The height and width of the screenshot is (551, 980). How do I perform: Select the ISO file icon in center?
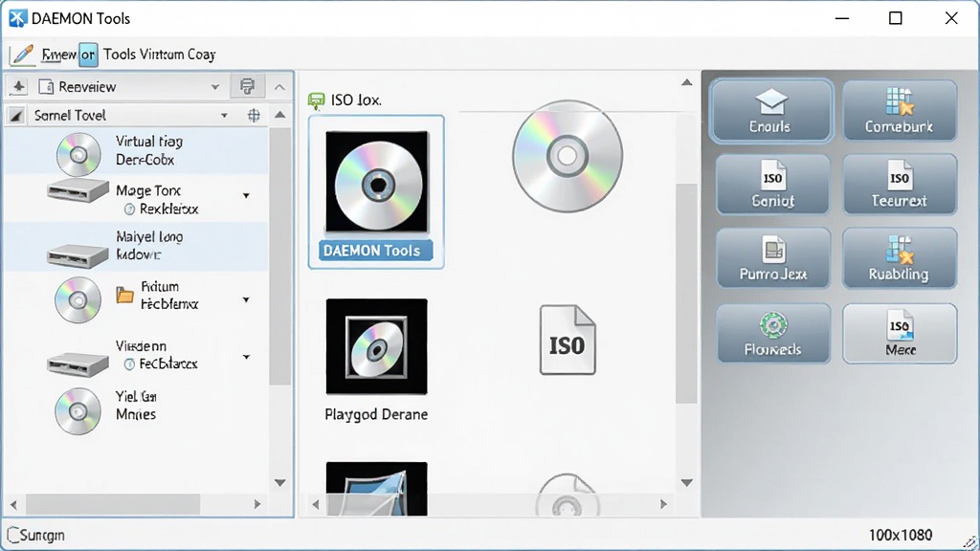(568, 340)
